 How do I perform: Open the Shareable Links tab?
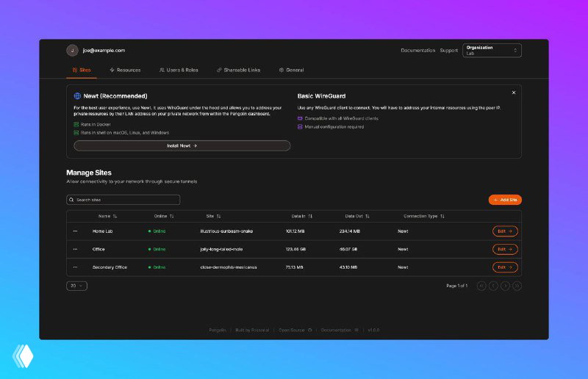tap(238, 70)
